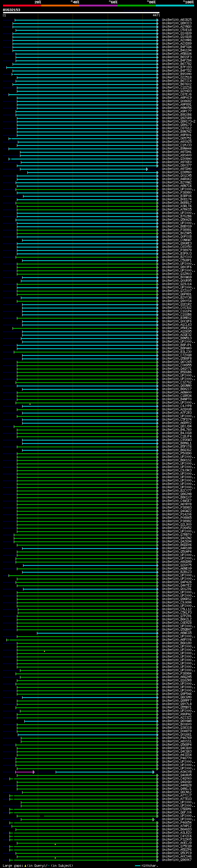
Task: Click the magenta segment in the A3AIV8 row
Action: [x=25, y=772]
